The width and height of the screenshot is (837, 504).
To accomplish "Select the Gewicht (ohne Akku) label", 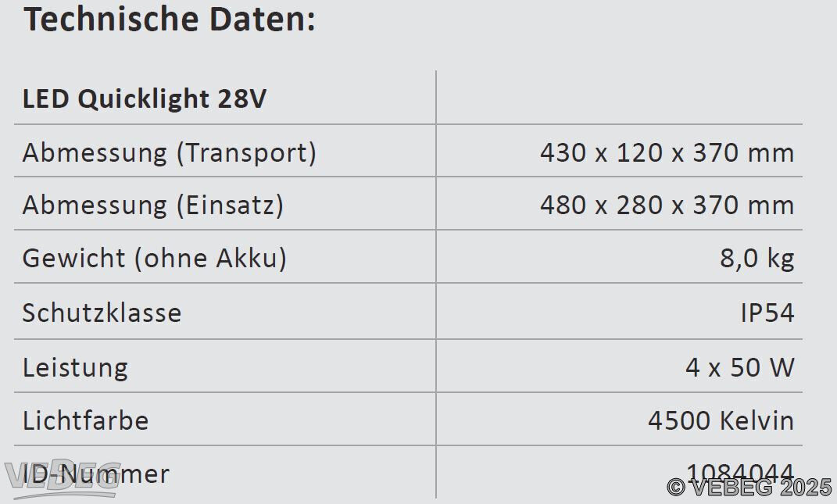I will [x=154, y=258].
